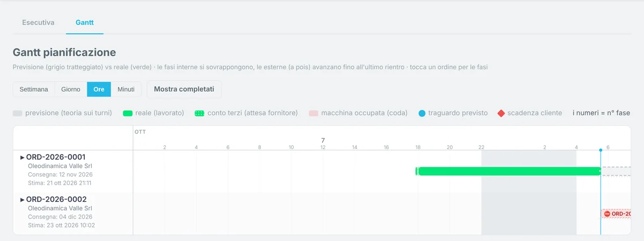Click the blue traguardo previsto circle icon
Viewport: 644px width, 241px height.
(422, 113)
